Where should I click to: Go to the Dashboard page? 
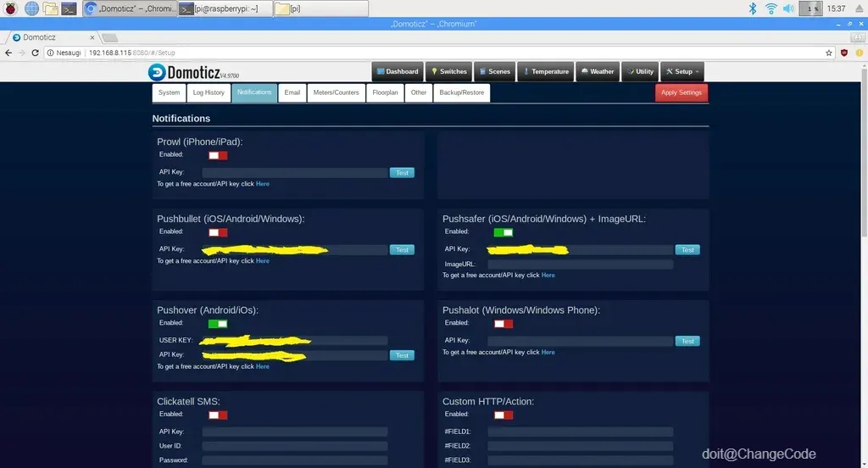(398, 71)
